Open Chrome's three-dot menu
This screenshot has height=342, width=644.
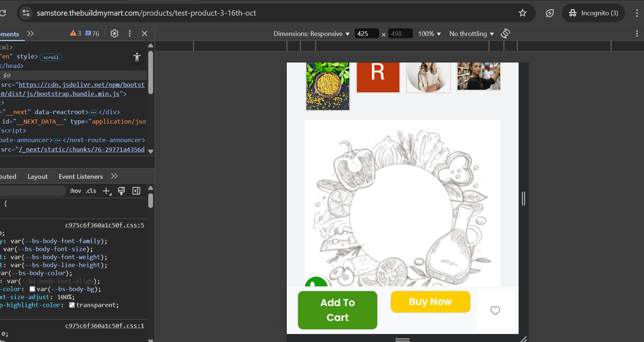click(x=637, y=13)
